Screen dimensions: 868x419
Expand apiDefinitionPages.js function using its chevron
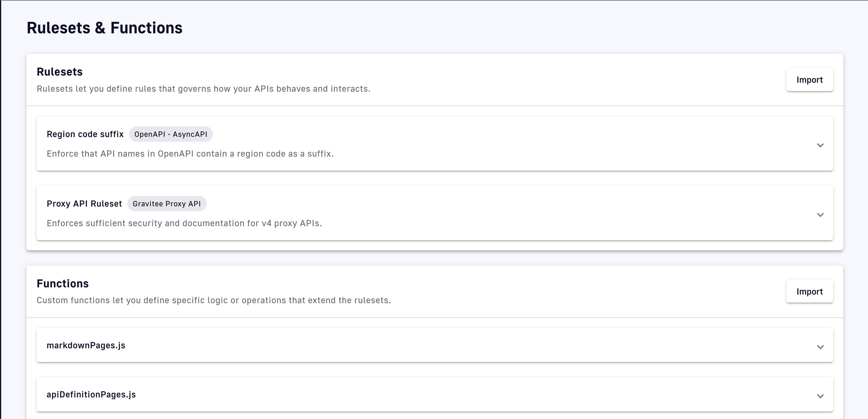click(x=820, y=396)
